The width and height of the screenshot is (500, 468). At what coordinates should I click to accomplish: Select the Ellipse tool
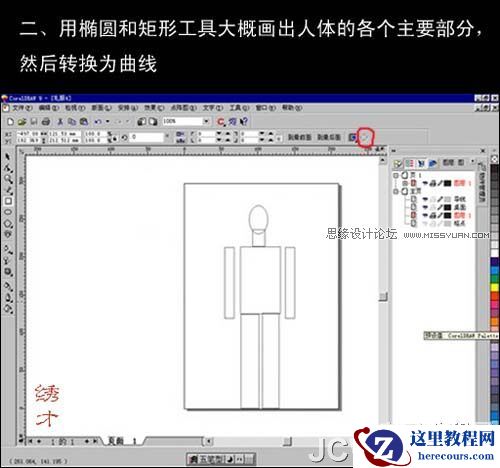[8, 212]
